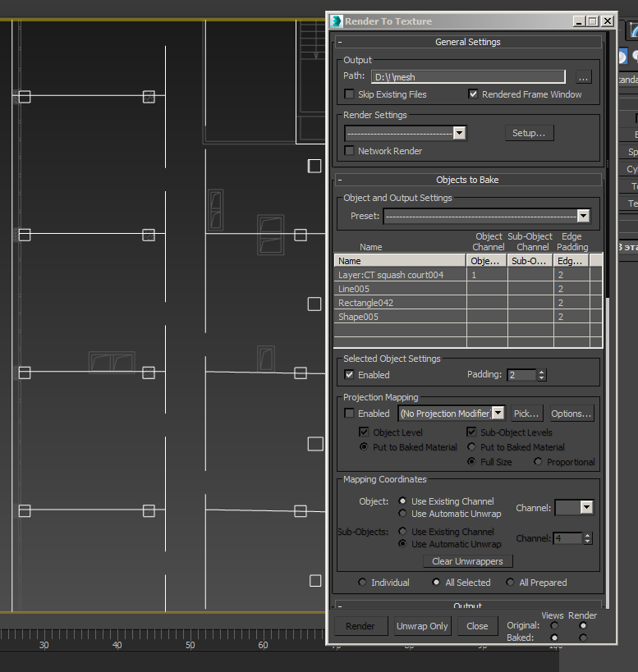
Task: Select the All Prepared radio option
Action: pos(510,582)
